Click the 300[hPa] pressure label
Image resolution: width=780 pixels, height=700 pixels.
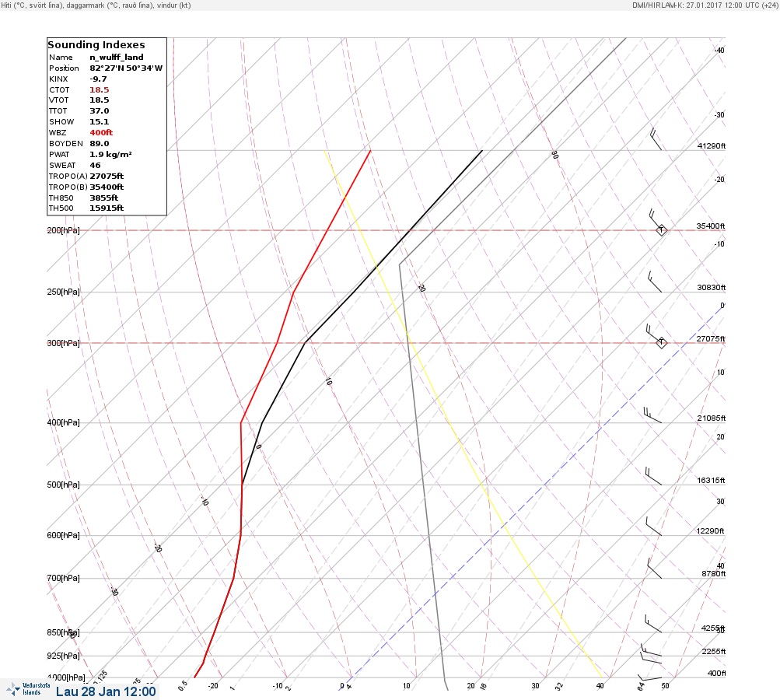63,343
